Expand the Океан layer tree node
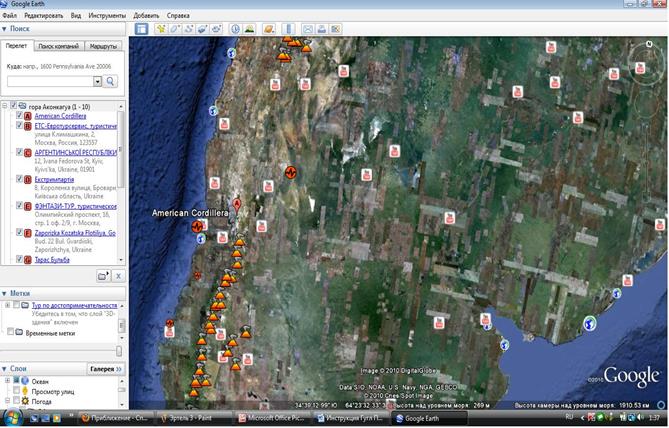This screenshot has height=428, width=669. click(7, 380)
